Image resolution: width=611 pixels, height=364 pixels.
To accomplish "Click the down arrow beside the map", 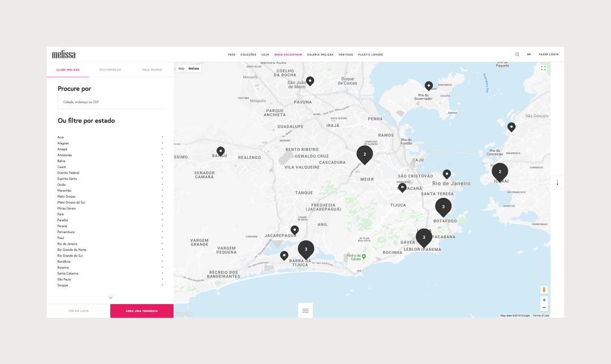I will (x=557, y=183).
